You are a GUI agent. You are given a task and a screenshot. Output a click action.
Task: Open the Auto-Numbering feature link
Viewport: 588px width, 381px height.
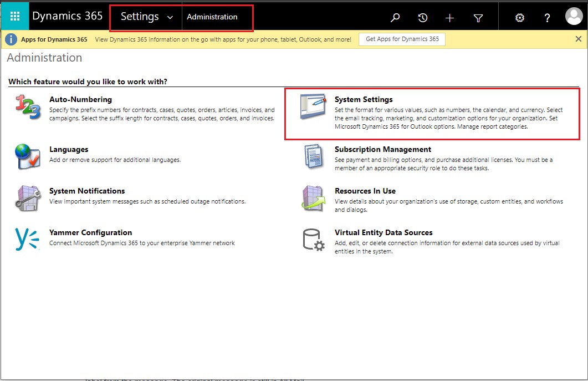[x=80, y=99]
